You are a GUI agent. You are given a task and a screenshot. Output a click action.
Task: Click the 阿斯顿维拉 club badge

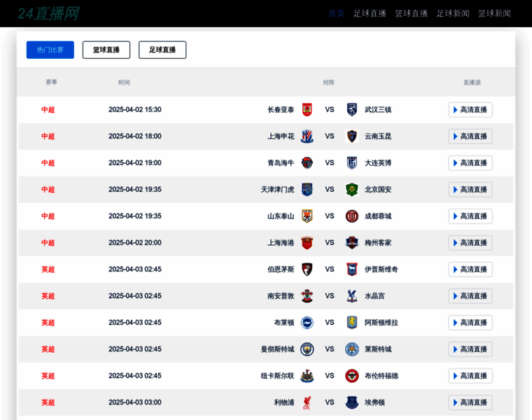tap(352, 323)
